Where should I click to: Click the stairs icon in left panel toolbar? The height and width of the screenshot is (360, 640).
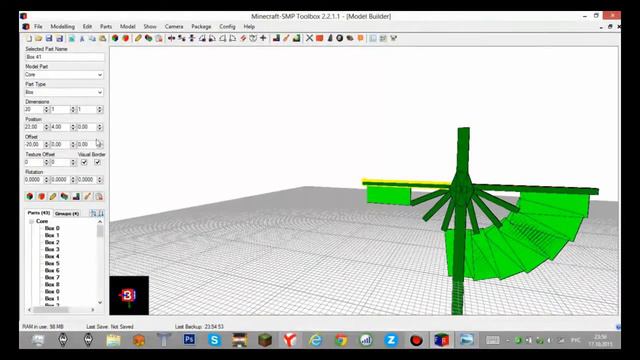[76, 197]
